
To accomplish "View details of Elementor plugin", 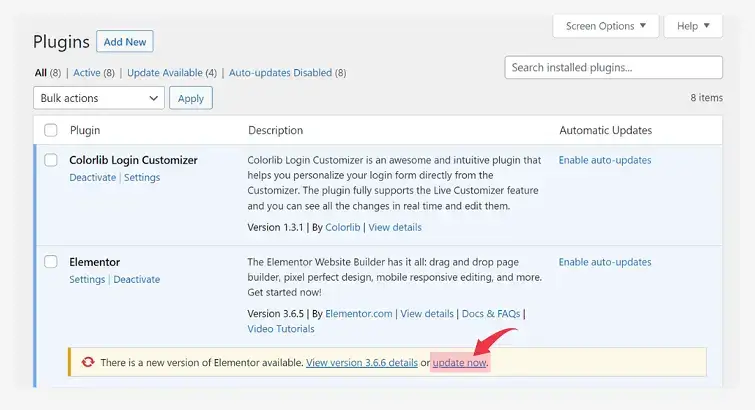I will pos(427,314).
